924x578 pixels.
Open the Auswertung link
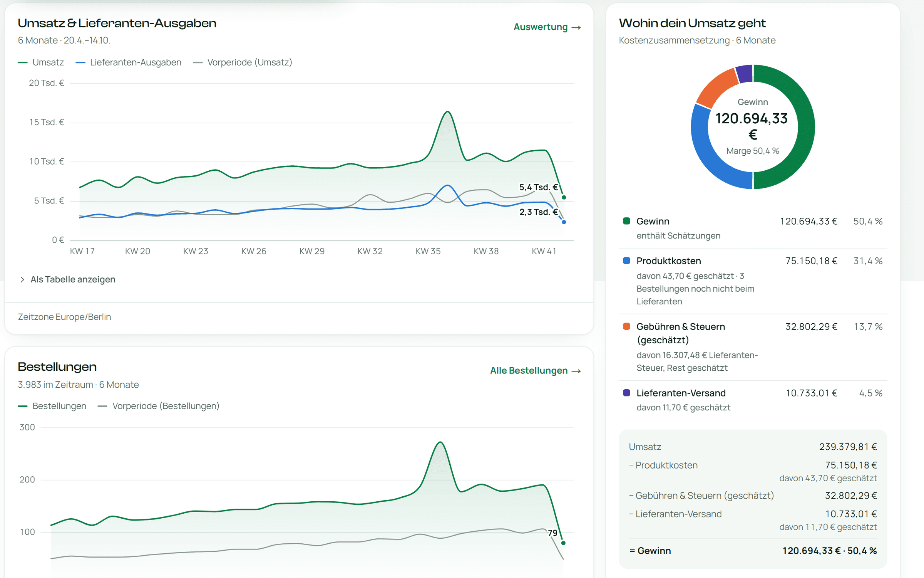[x=547, y=27]
